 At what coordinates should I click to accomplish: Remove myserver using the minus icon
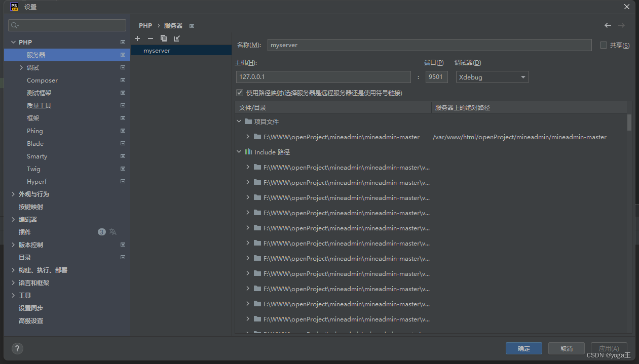point(150,38)
